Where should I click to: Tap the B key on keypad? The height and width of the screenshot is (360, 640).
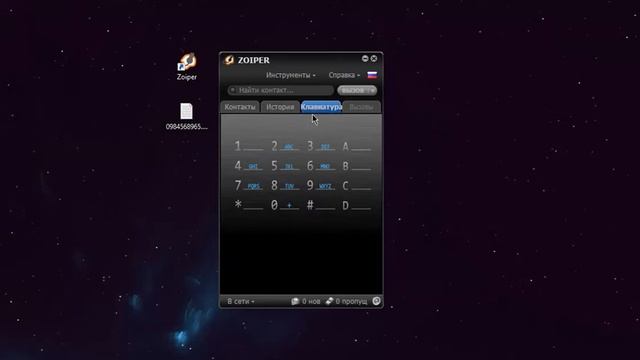(x=357, y=166)
